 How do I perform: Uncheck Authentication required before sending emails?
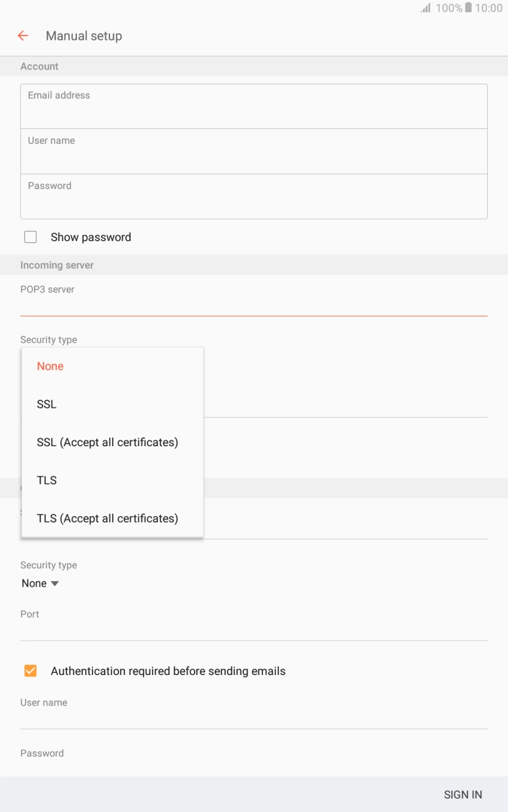[x=30, y=671]
